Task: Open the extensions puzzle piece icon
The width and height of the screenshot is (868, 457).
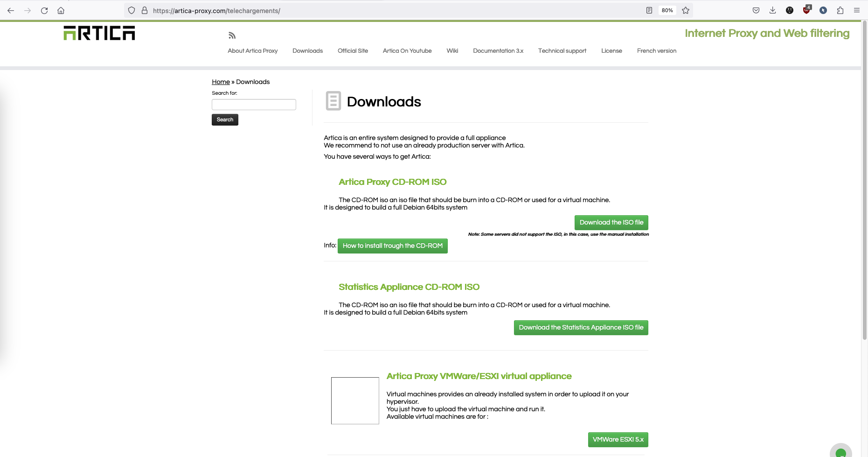Action: [840, 10]
